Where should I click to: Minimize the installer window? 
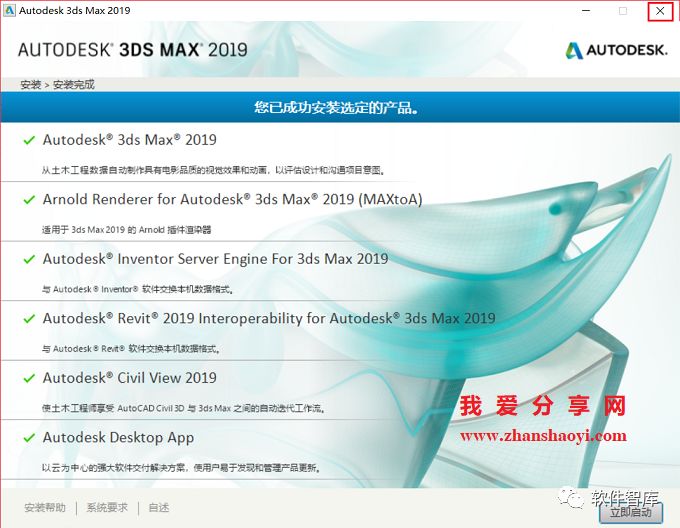pyautogui.click(x=586, y=11)
